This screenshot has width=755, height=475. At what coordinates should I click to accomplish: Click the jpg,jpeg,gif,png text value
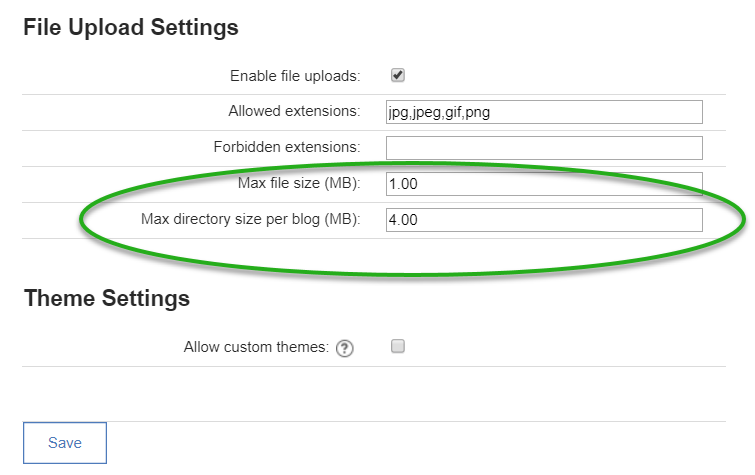coord(439,113)
